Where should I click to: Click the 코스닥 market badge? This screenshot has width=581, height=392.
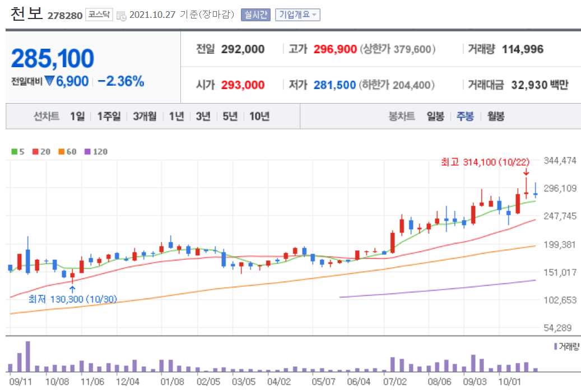pyautogui.click(x=98, y=15)
